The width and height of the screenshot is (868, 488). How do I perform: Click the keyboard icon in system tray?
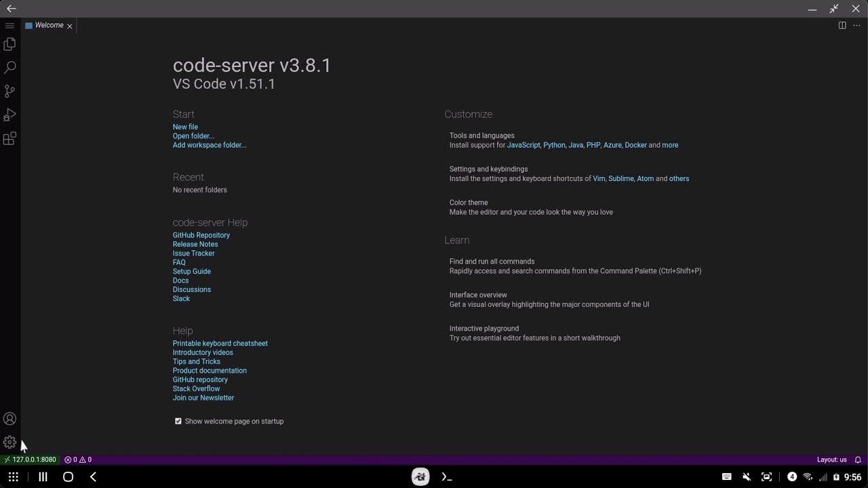click(x=726, y=477)
